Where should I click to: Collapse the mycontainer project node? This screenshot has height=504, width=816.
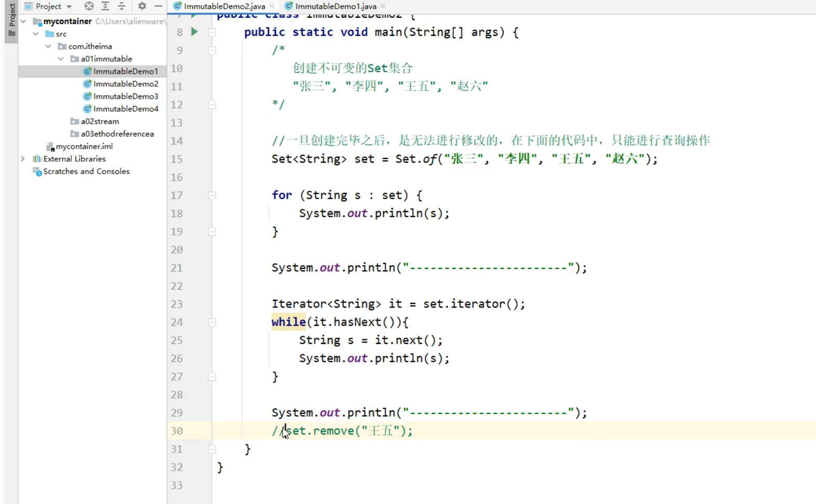point(23,21)
